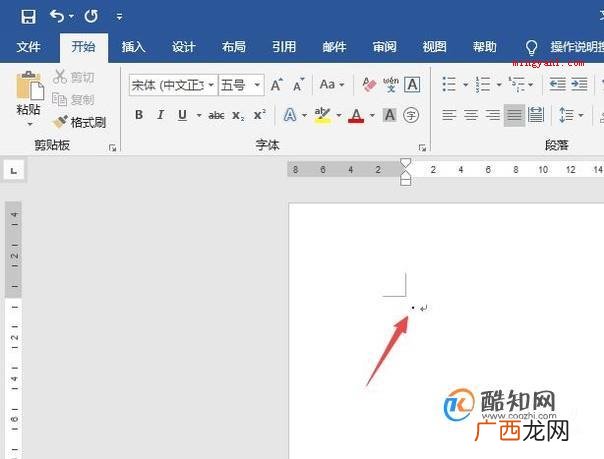Click the Text Effects outlined A icon
Screen dimensions: 604x459
pyautogui.click(x=290, y=115)
